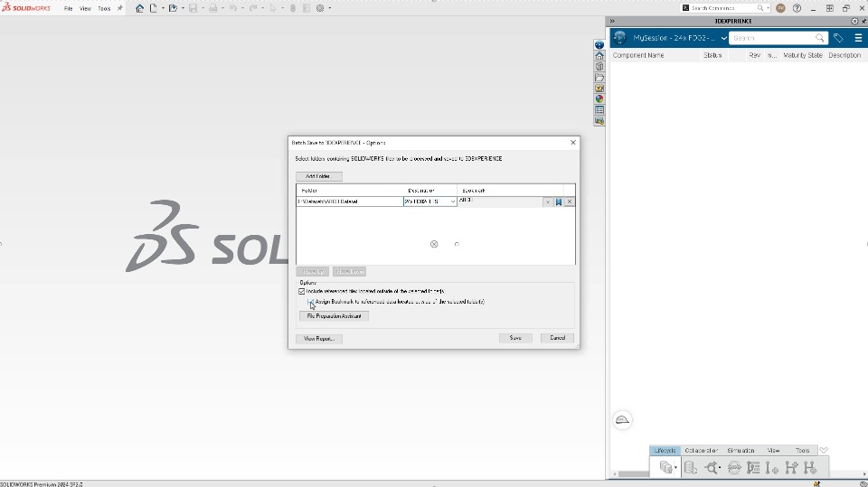The height and width of the screenshot is (487, 868).
Task: Open the New document dropdown arrow
Action: point(163,8)
